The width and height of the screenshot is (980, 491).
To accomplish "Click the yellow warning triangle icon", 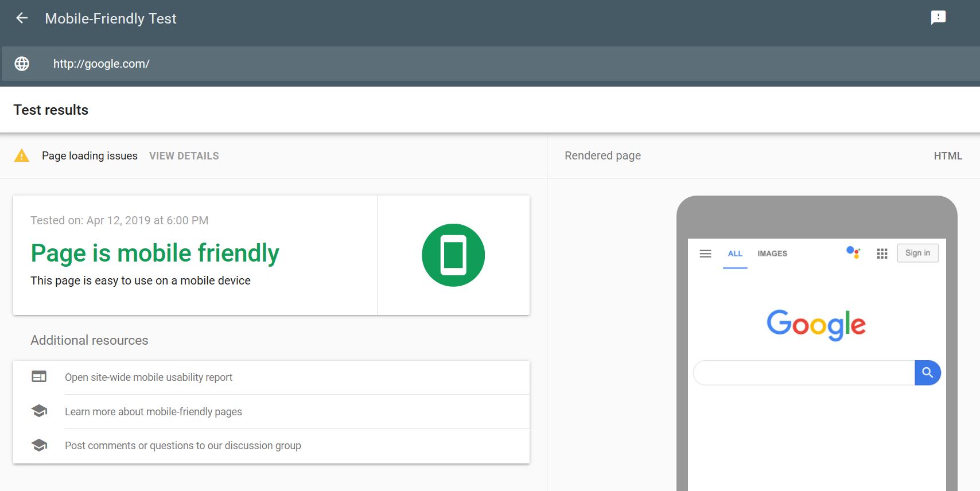I will tap(22, 155).
